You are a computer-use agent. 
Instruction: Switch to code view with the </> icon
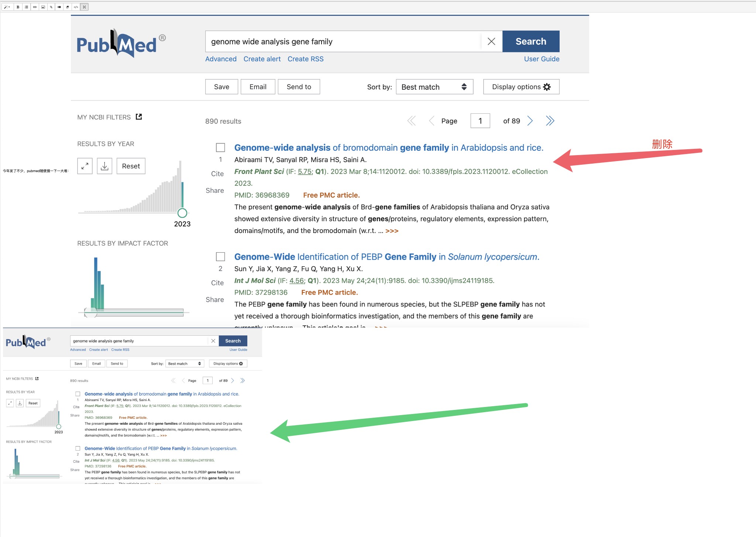click(76, 7)
